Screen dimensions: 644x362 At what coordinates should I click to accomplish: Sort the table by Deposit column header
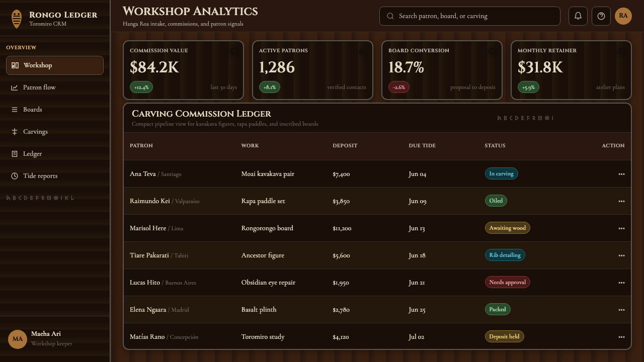345,145
